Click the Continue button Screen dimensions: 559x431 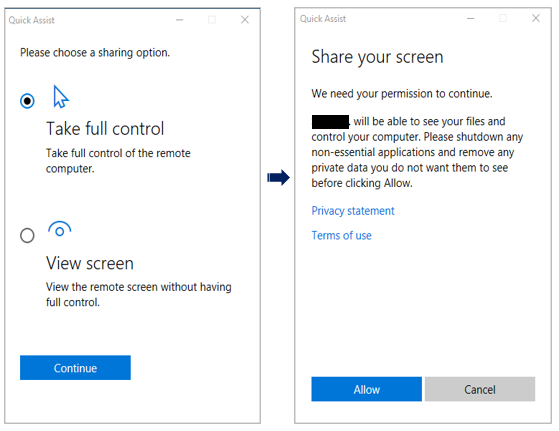75,368
